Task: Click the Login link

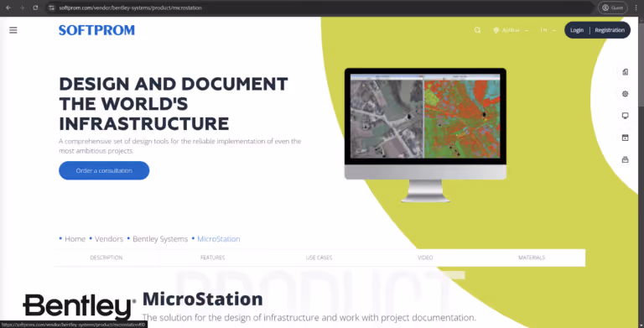Action: pyautogui.click(x=577, y=30)
